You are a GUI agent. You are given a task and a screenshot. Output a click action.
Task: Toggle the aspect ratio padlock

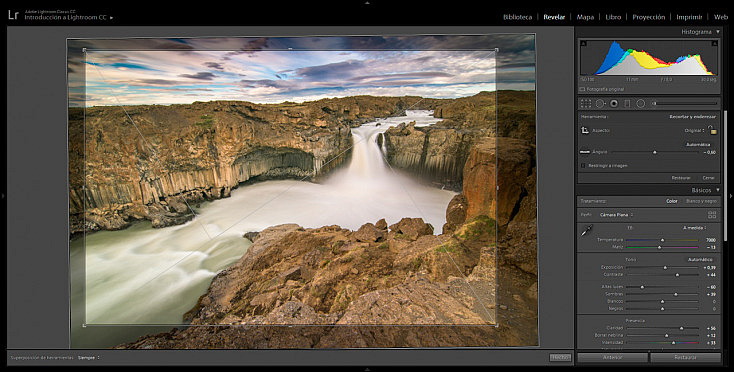[x=712, y=130]
